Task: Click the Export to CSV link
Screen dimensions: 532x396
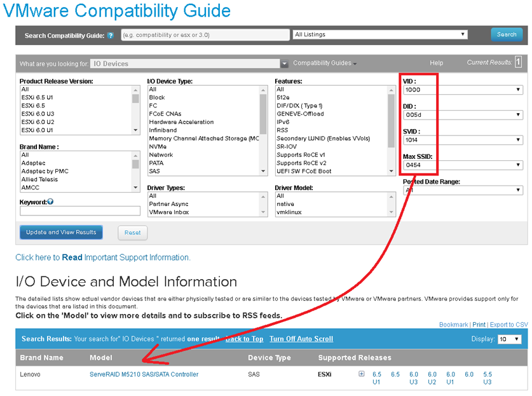Action: click(x=508, y=325)
